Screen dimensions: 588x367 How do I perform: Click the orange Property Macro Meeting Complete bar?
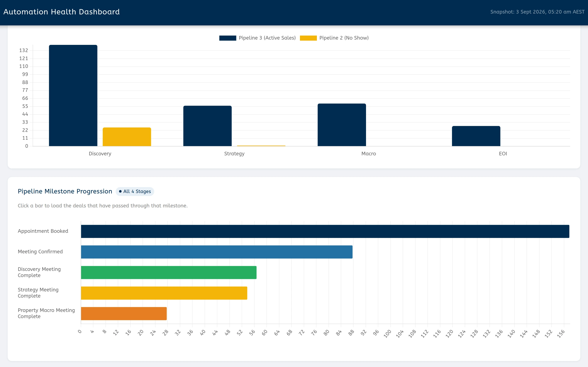point(124,314)
